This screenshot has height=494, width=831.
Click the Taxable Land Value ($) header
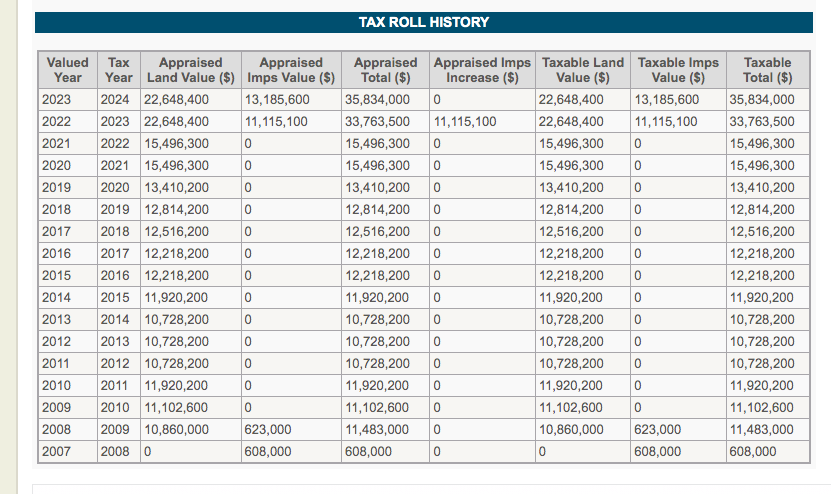[x=583, y=70]
